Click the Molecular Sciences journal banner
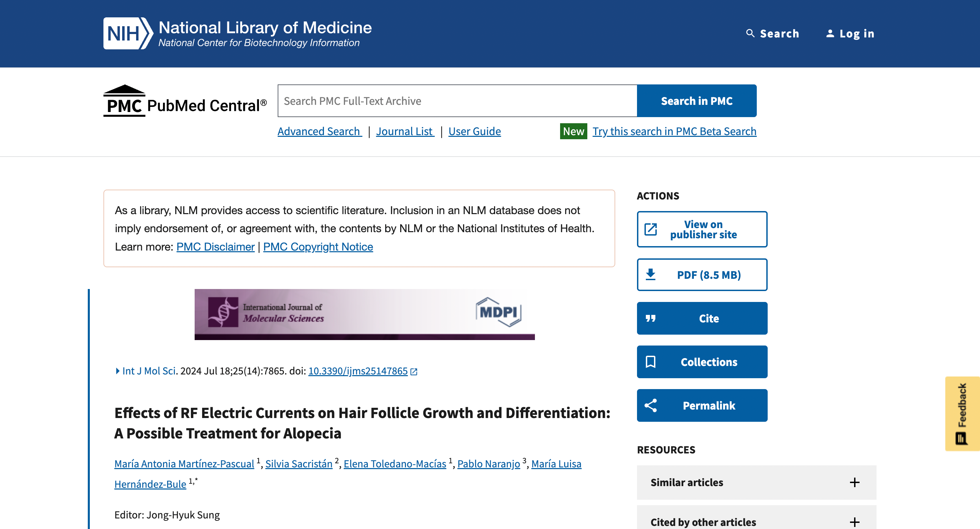The height and width of the screenshot is (529, 980). pyautogui.click(x=364, y=314)
